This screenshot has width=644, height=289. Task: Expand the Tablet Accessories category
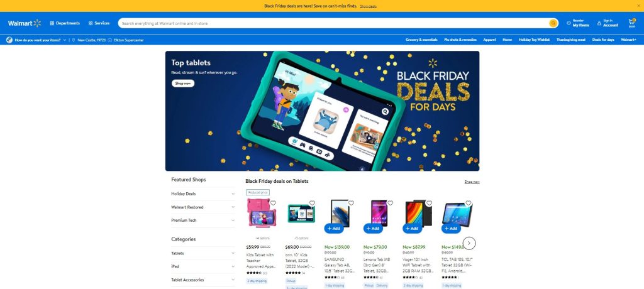click(203, 280)
